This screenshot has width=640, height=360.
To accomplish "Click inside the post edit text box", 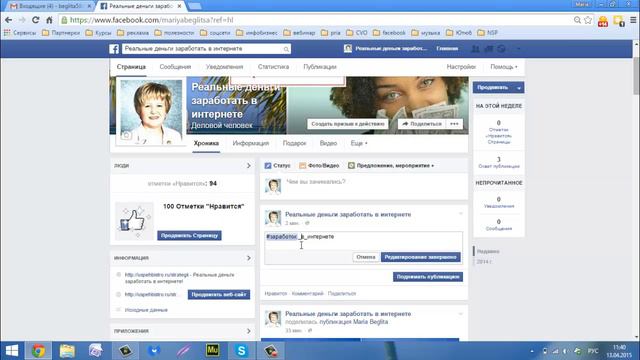I will [363, 241].
